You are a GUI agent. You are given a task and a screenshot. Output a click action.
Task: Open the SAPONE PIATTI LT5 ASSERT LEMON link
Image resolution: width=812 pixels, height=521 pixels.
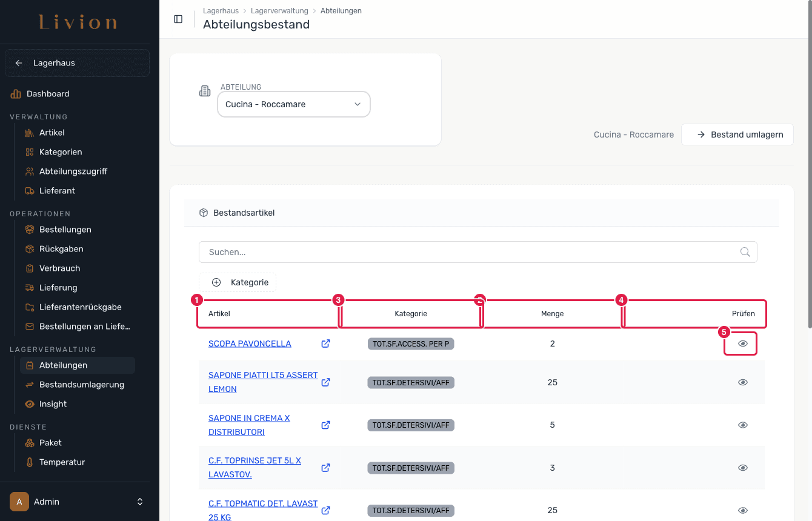[x=263, y=382]
